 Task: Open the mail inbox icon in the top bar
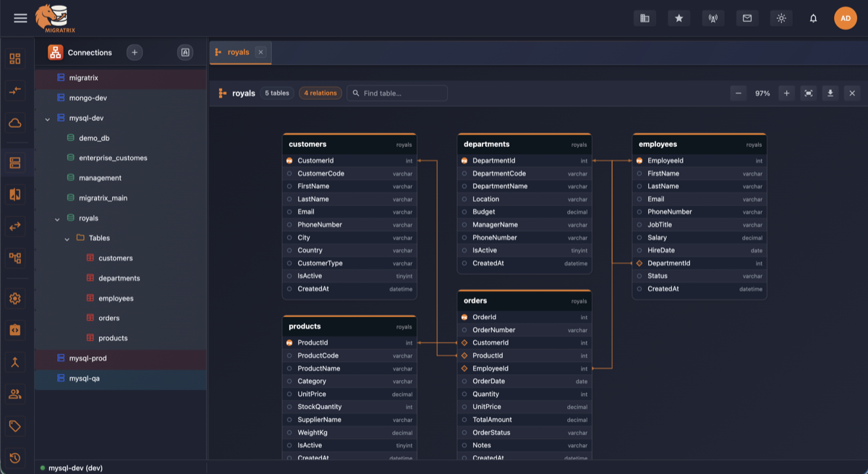[747, 17]
